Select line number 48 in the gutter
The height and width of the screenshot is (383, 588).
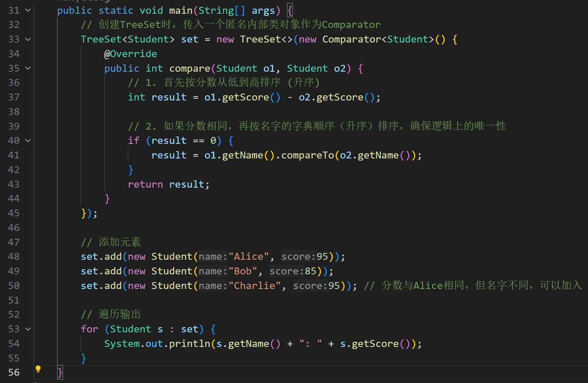(x=14, y=257)
